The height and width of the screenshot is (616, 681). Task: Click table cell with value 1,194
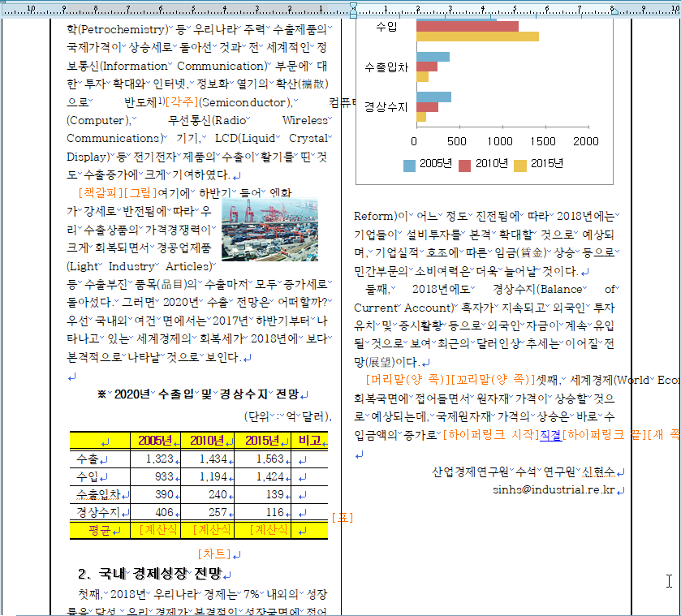click(207, 476)
